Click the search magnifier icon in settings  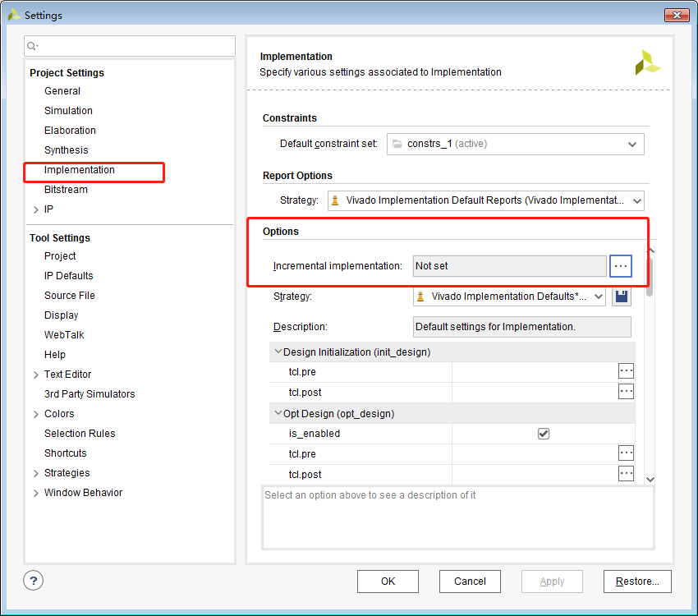[x=33, y=46]
